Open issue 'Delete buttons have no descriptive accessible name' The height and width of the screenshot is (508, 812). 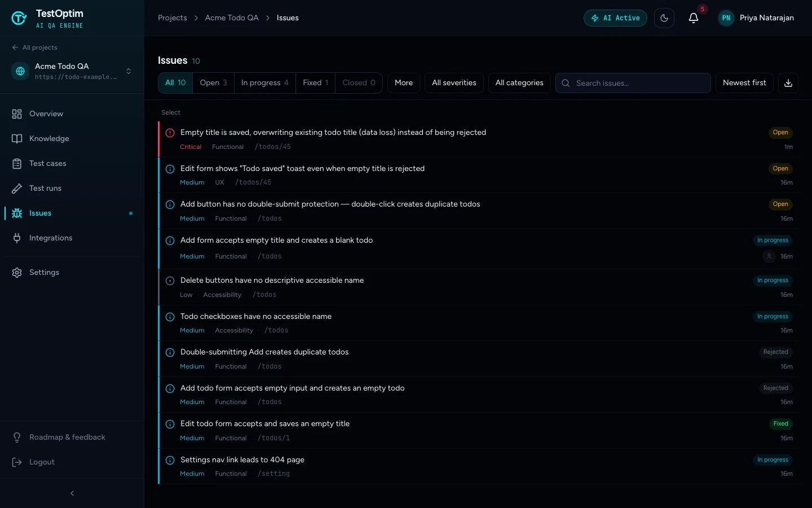point(478,287)
